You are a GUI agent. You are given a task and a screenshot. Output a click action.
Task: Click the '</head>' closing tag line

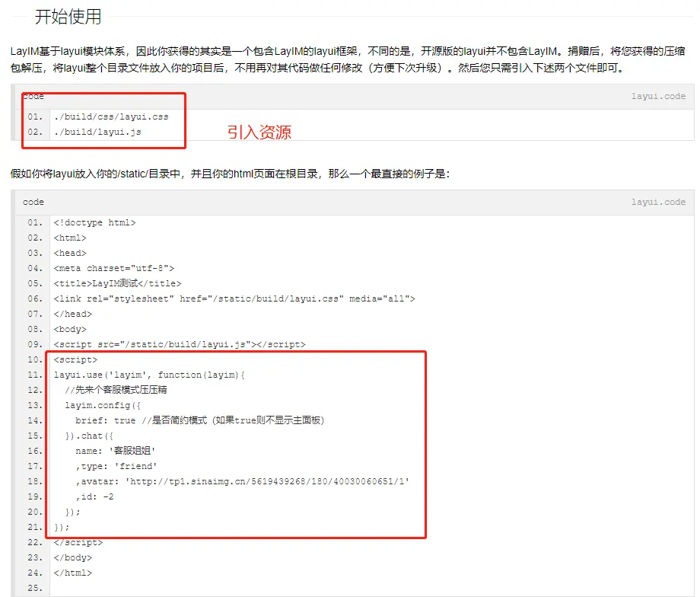(73, 314)
